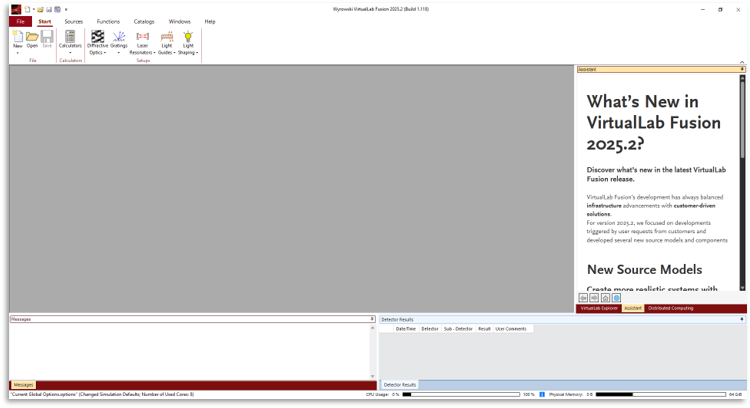Viewport: 750px width, 408px height.
Task: Click the CPU usage progress bar
Action: coord(460,395)
